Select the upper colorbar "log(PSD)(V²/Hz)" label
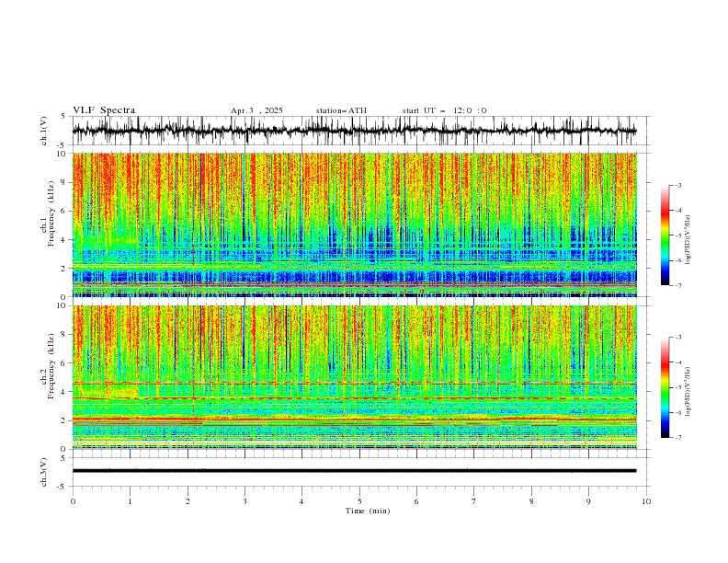728x563 pixels. point(688,240)
